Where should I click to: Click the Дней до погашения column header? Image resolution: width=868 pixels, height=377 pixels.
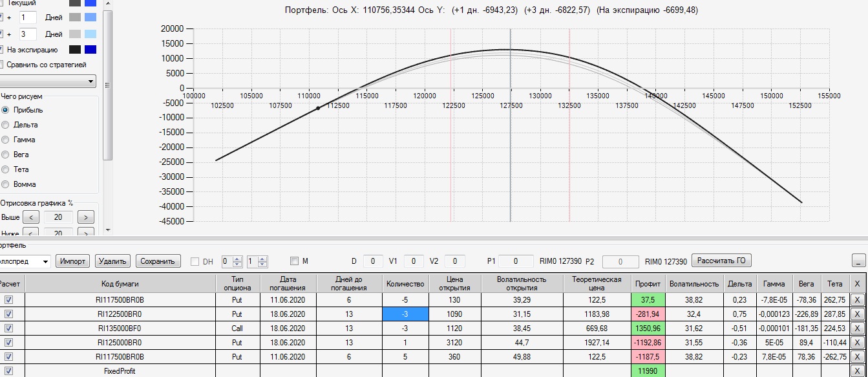tap(348, 283)
